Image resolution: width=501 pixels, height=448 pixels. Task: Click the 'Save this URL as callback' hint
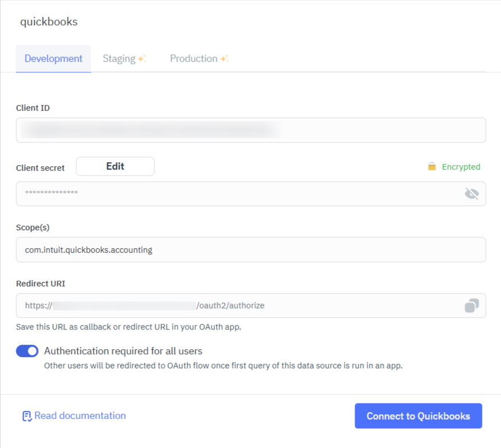(128, 327)
